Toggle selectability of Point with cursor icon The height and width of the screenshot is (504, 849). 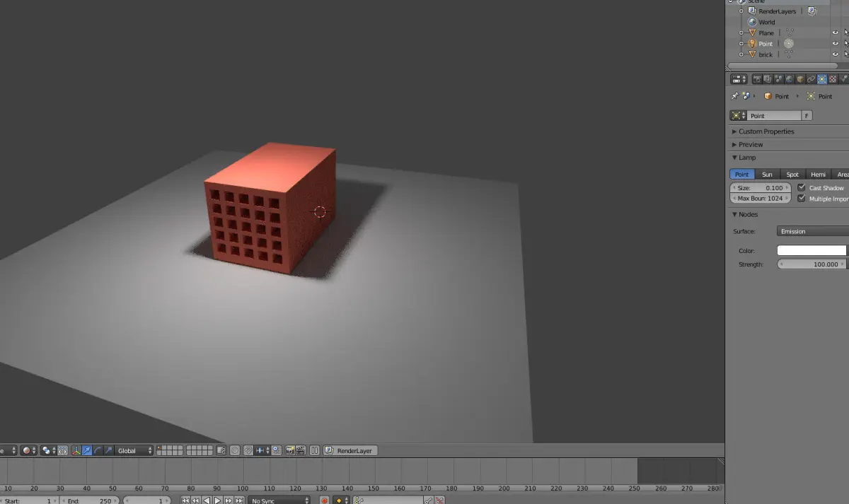coord(846,43)
